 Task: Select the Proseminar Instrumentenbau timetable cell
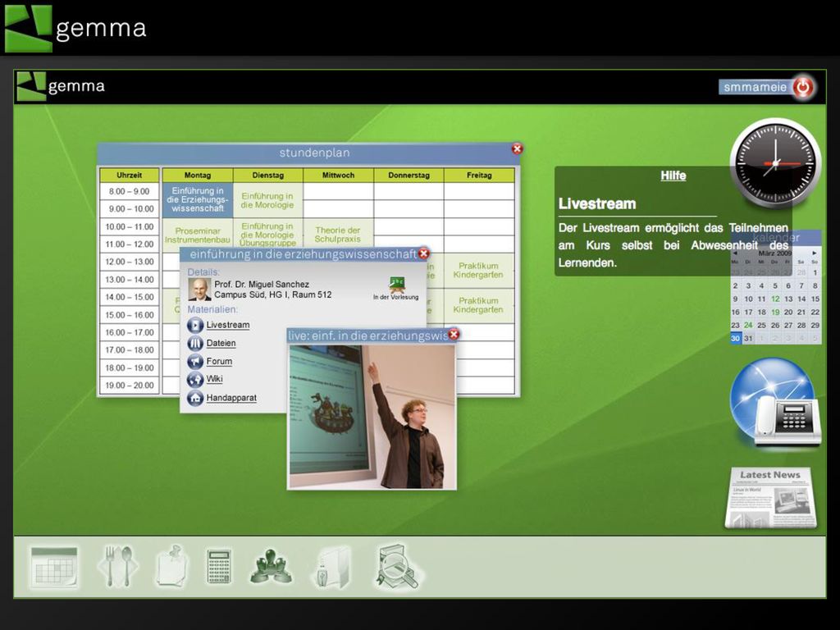[x=198, y=235]
